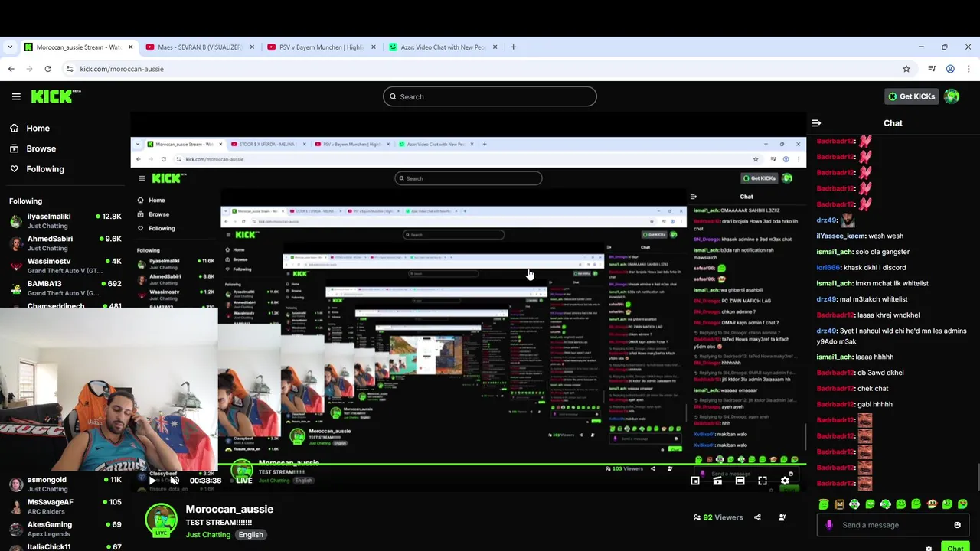This screenshot has width=980, height=551.
Task: Click the report user icon by Viewers
Action: (782, 517)
